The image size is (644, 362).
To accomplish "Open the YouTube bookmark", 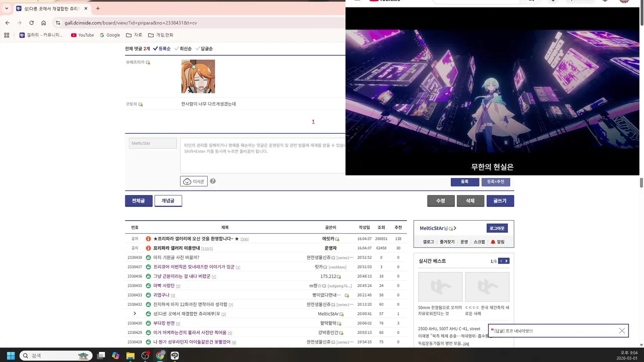I will point(82,35).
